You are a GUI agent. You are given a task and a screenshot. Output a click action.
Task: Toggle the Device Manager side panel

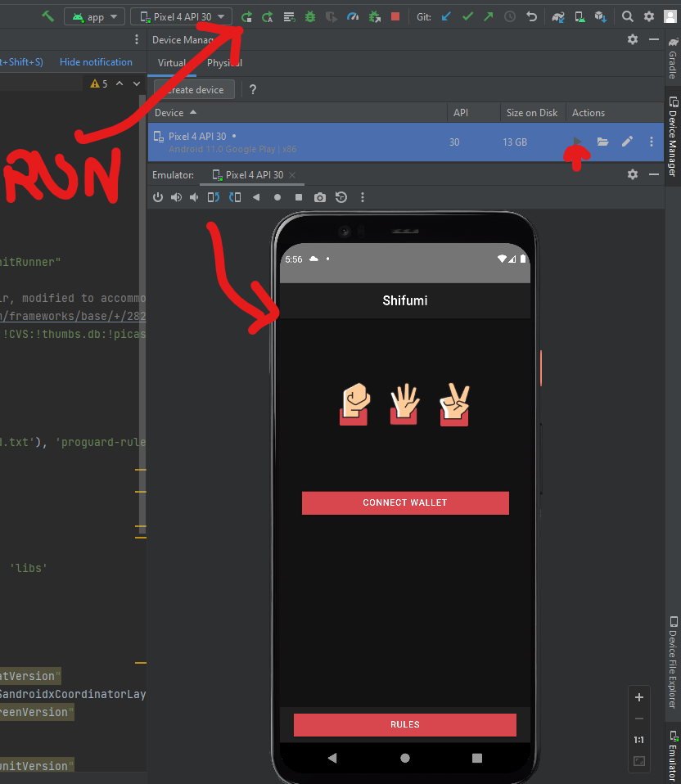(x=673, y=137)
